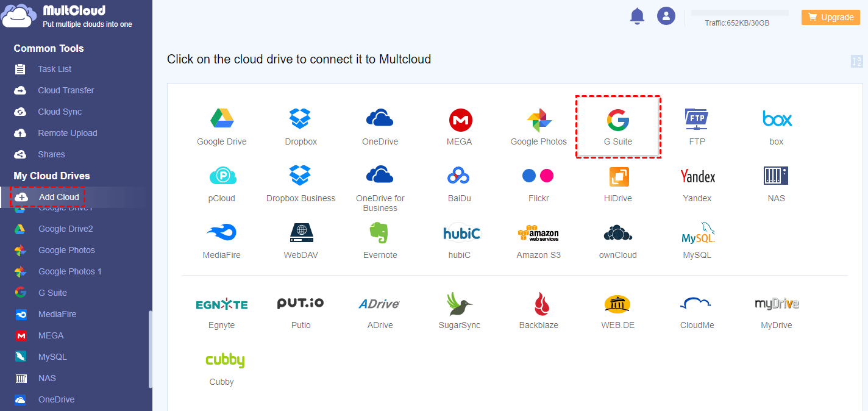The width and height of the screenshot is (868, 411).
Task: Connect BaiDu cloud
Action: click(460, 184)
